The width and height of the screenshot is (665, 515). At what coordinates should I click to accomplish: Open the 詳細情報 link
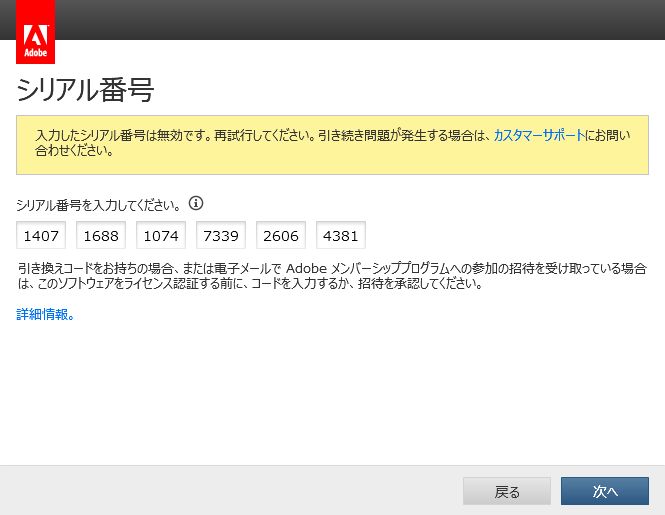pos(45,314)
